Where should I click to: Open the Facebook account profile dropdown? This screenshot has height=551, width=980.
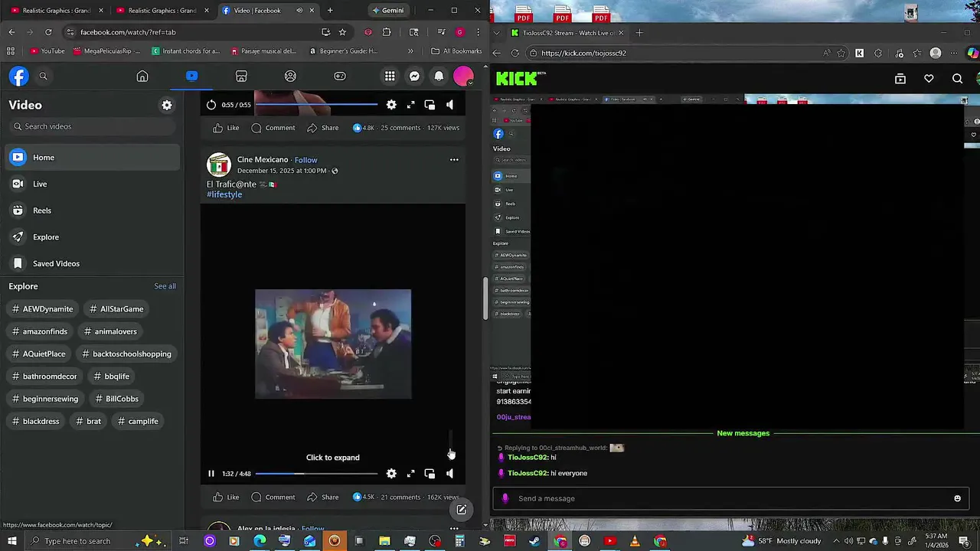[x=463, y=76]
